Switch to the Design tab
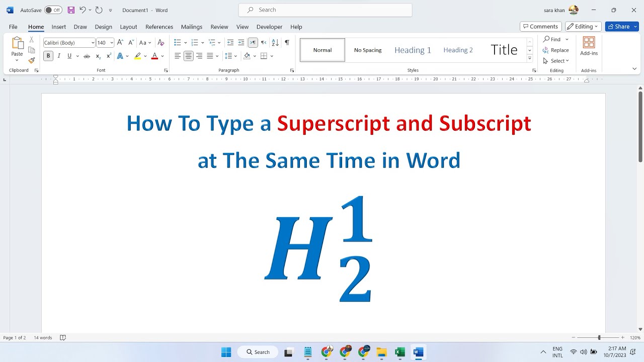Viewport: 644px width, 362px height. (x=104, y=27)
